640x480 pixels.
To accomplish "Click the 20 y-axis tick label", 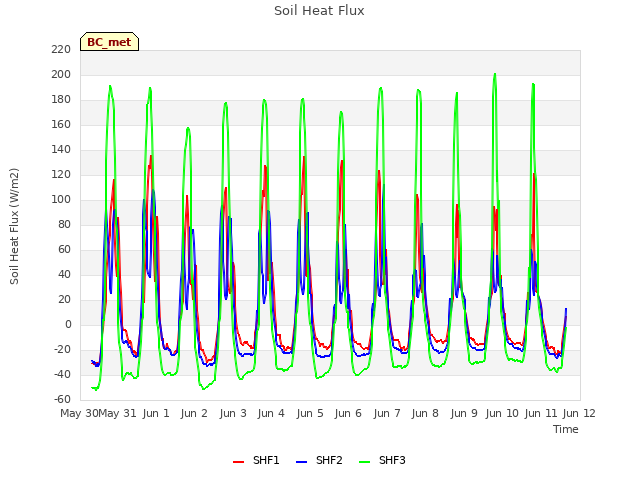I will [64, 300].
